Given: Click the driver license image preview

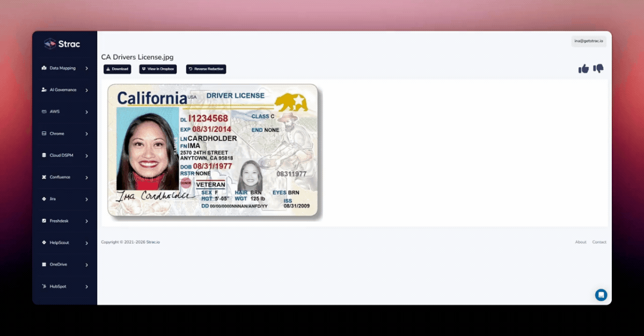Looking at the screenshot, I should pyautogui.click(x=214, y=151).
